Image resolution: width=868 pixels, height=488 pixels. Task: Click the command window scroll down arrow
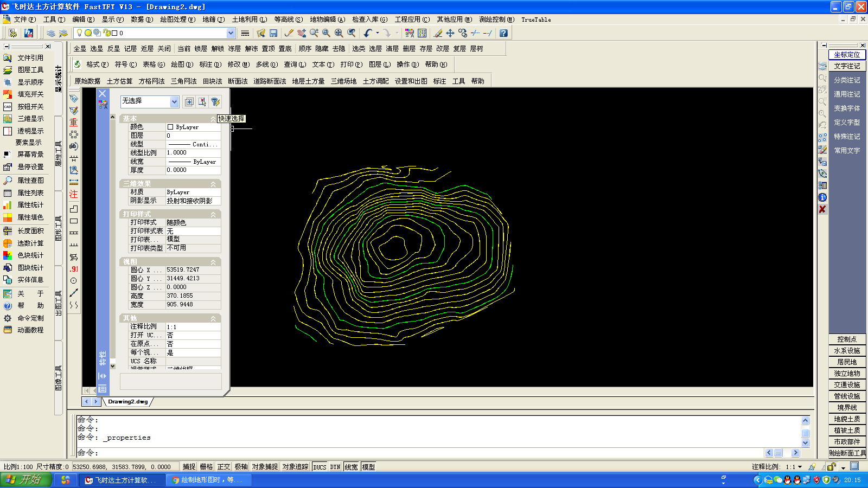[x=806, y=443]
